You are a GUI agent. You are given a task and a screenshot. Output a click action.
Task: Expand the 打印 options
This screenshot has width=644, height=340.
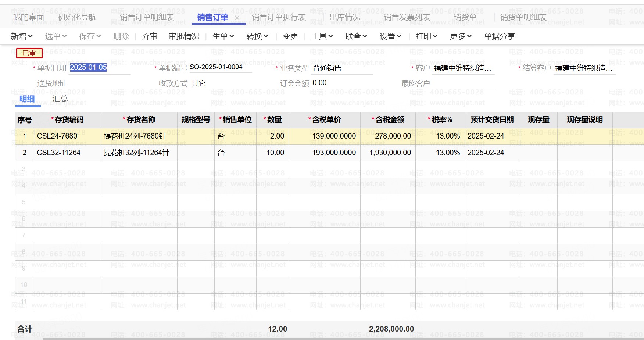[426, 36]
